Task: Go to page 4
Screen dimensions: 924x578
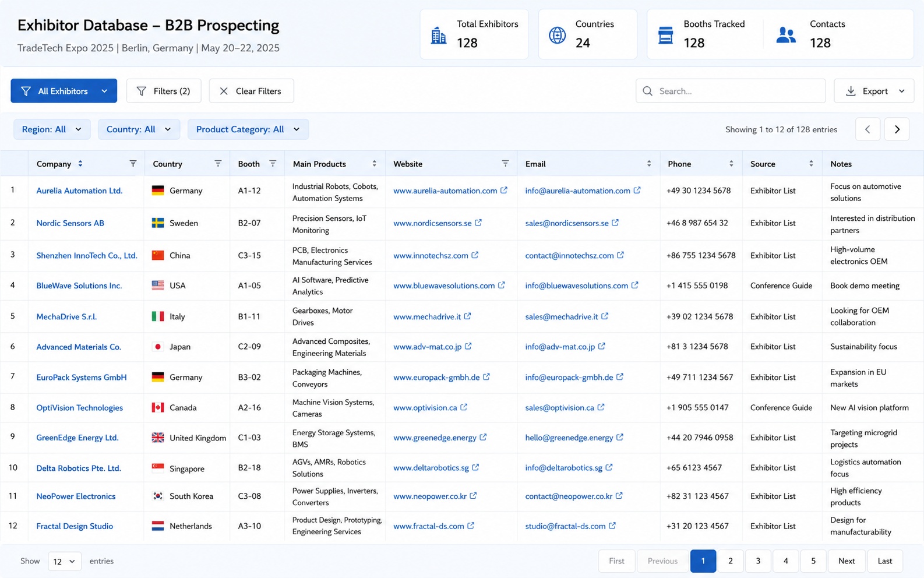Action: (x=786, y=561)
